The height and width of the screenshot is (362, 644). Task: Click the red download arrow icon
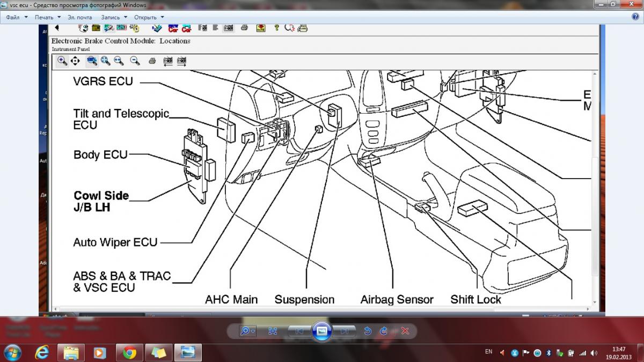point(261,28)
